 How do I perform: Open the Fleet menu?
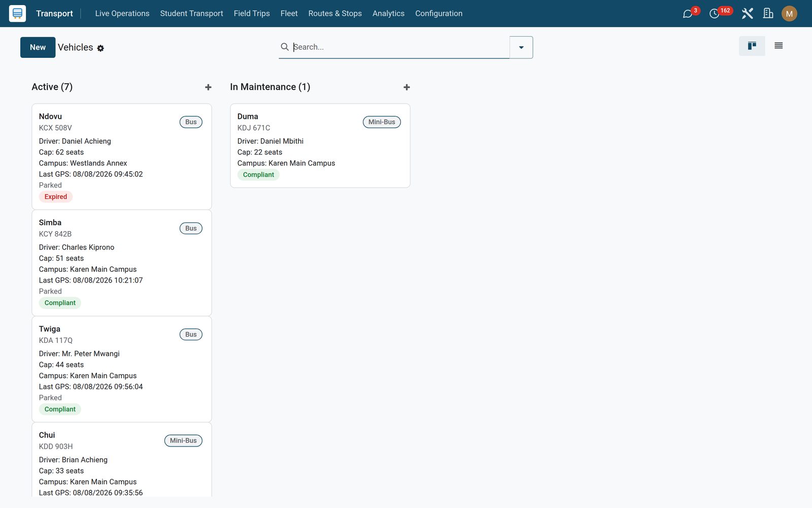(289, 13)
